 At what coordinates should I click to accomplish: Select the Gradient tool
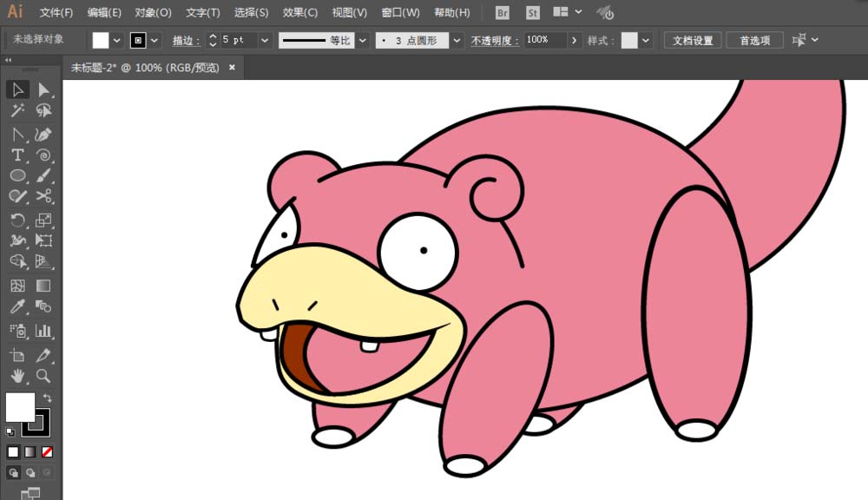point(43,286)
